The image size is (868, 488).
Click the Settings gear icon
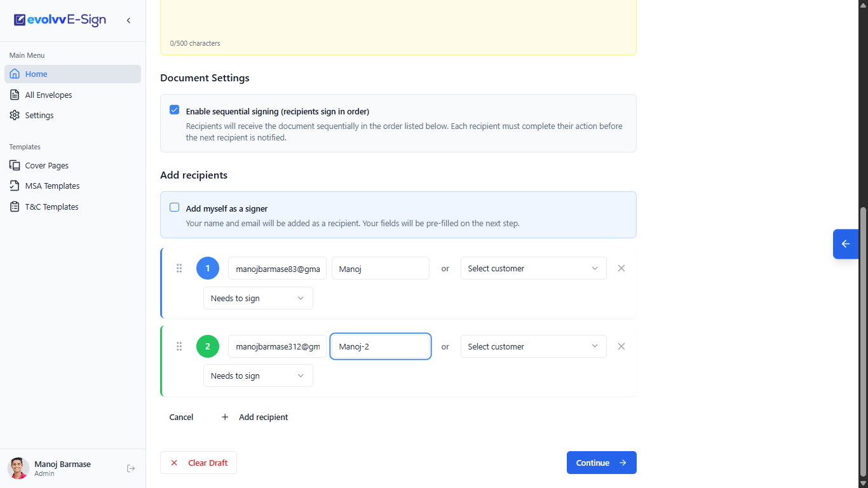[15, 115]
